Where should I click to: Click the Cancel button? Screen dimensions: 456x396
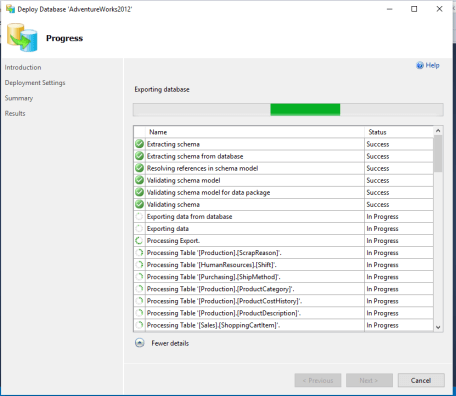point(421,380)
